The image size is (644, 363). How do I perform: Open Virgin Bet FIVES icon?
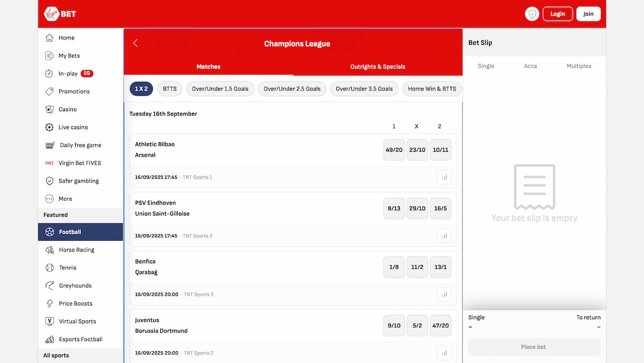coord(49,163)
